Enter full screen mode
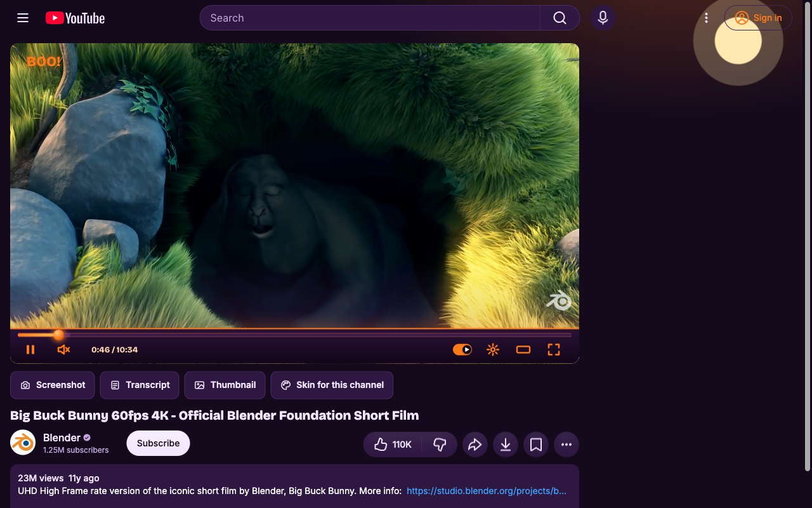Viewport: 812px width, 508px height. (x=554, y=349)
